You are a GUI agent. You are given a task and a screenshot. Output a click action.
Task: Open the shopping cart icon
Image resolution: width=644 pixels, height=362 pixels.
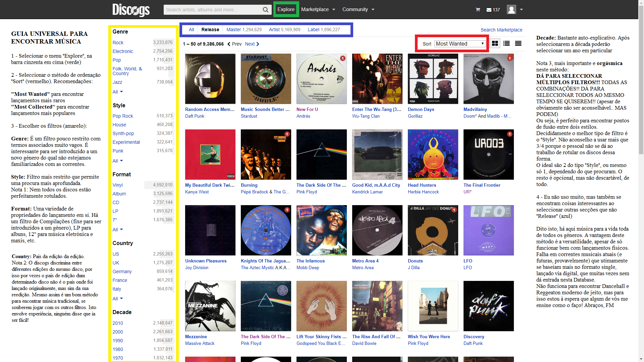478,10
